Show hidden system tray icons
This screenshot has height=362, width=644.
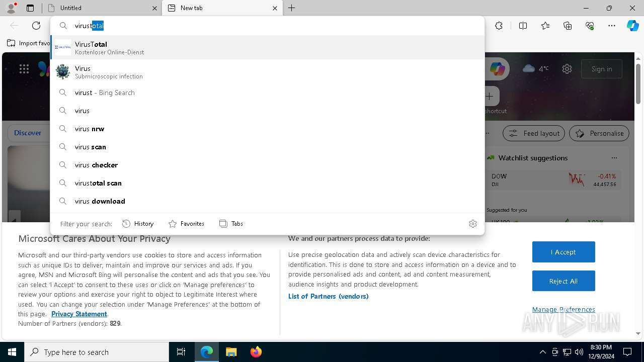(x=542, y=352)
